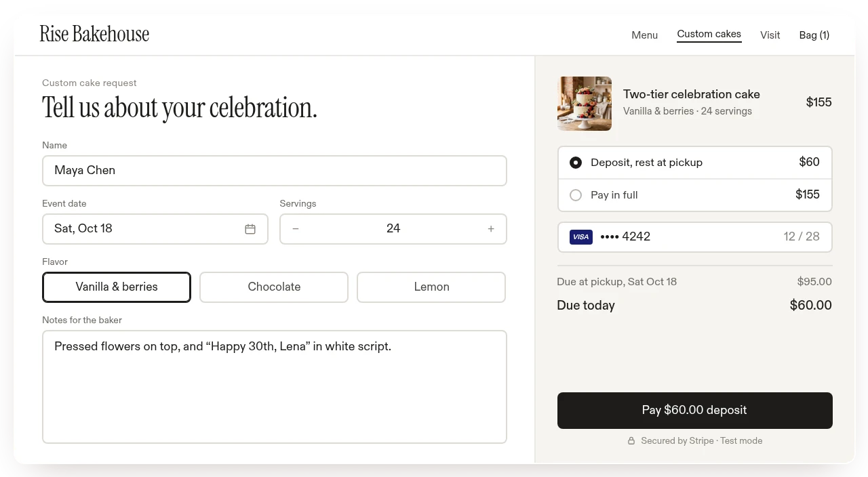Click the Rise Bakehouse logo
868x477 pixels.
(94, 34)
